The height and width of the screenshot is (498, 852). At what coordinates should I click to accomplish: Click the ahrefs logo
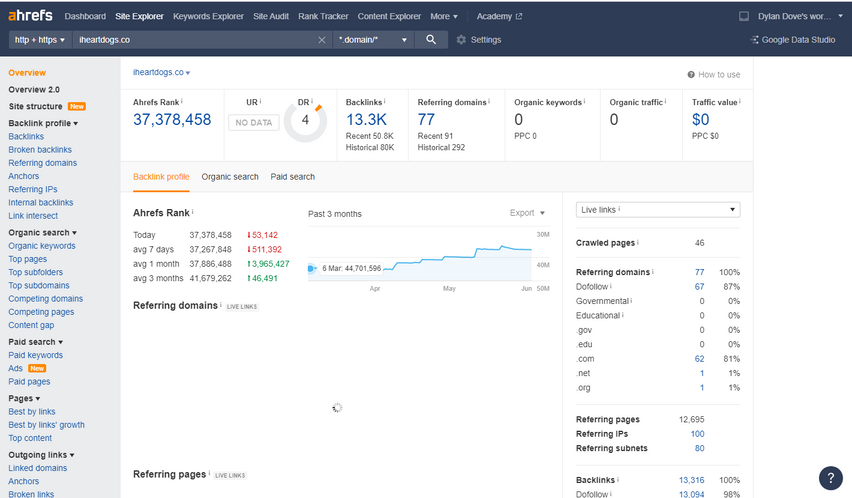click(x=30, y=15)
